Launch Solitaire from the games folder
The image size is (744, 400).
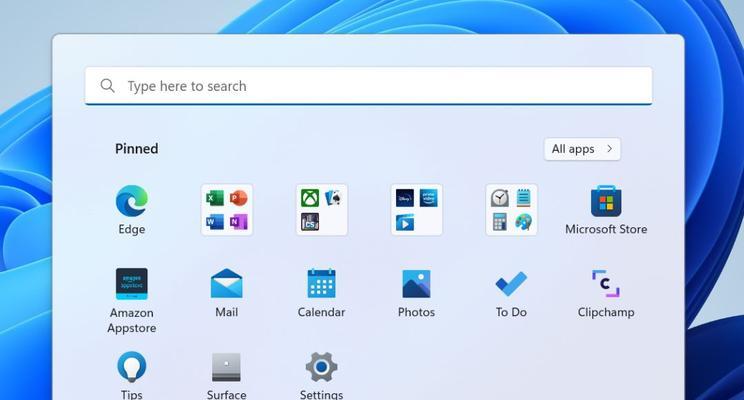(334, 198)
